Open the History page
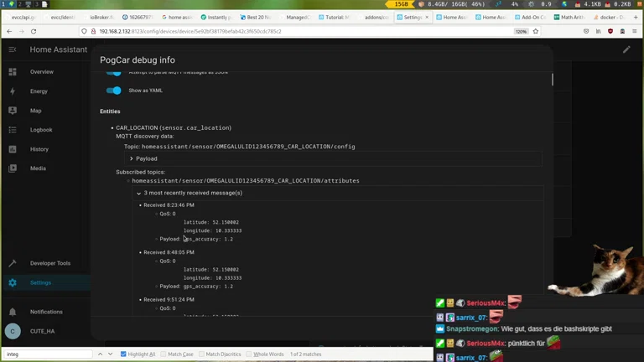Viewport: 644px width, 362px height. [39, 149]
